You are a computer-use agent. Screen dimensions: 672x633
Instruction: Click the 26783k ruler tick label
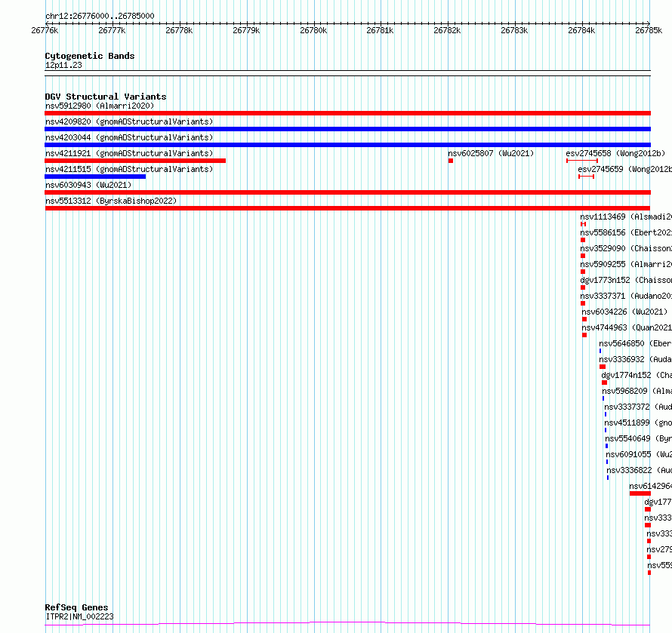pos(514,30)
